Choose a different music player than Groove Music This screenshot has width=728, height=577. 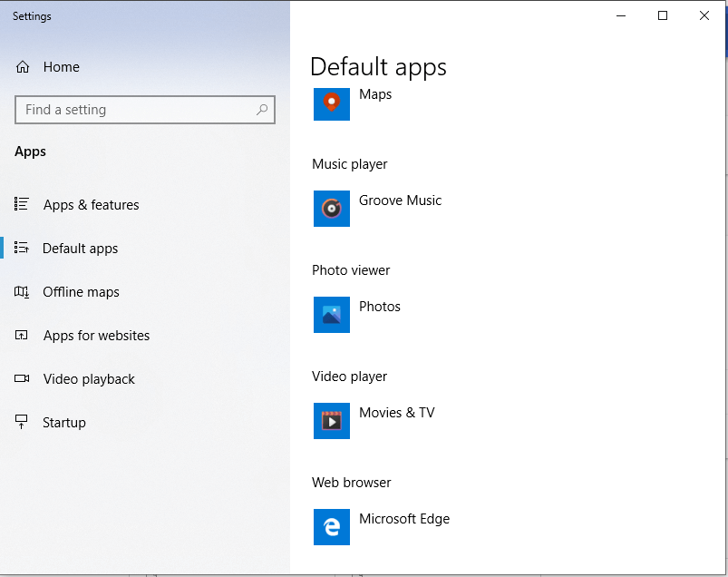click(377, 209)
